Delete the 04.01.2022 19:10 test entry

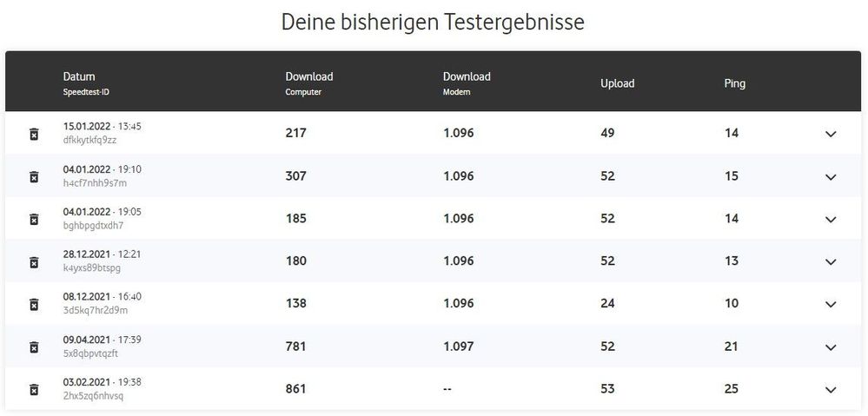[34, 176]
